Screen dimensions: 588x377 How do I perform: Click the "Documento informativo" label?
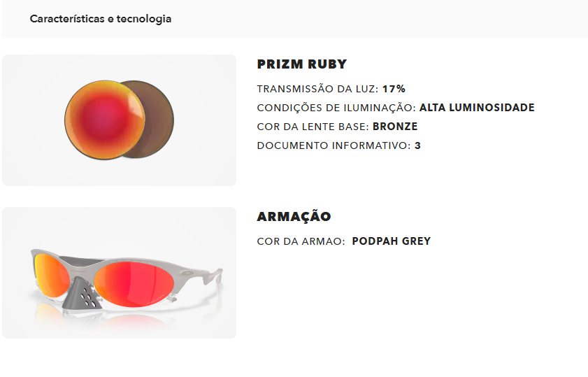(334, 145)
